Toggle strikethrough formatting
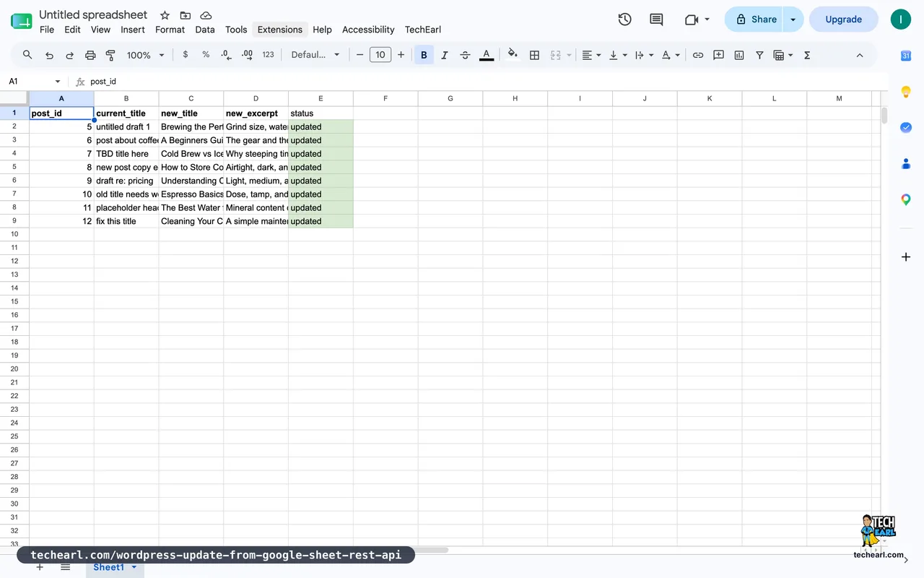This screenshot has height=578, width=924. click(x=465, y=55)
